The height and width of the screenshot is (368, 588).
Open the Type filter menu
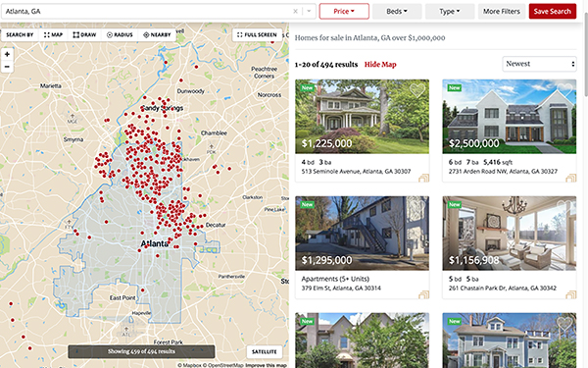(450, 11)
